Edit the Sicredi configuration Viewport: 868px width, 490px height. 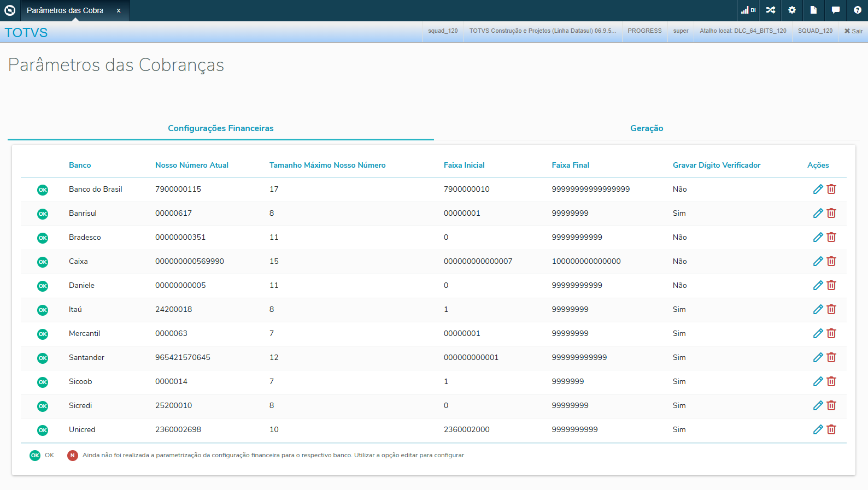click(818, 405)
